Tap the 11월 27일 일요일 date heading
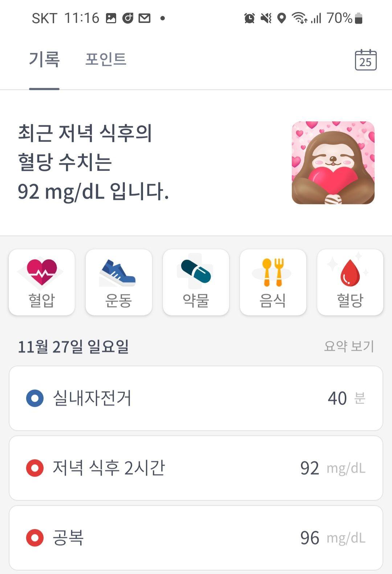Image resolution: width=392 pixels, height=574 pixels. coord(73,347)
